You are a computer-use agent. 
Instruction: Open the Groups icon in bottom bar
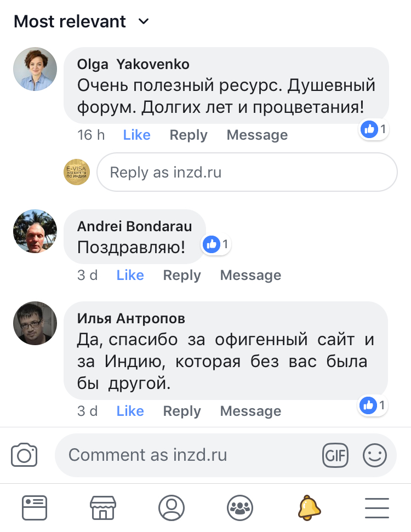tap(239, 508)
